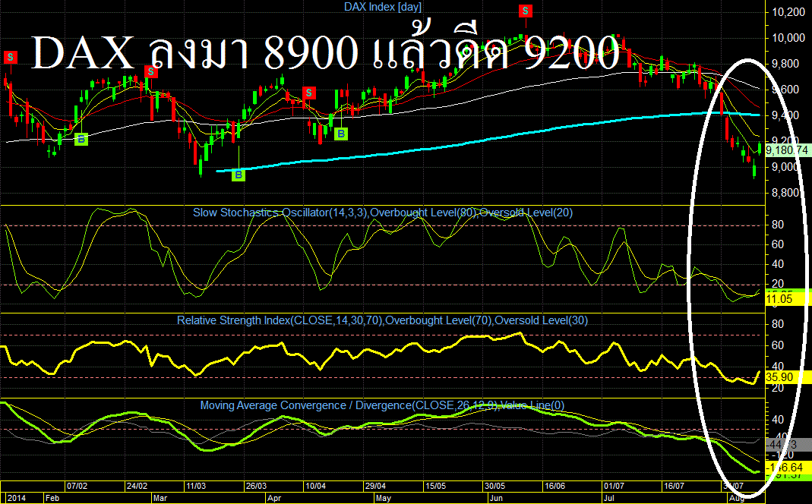Click the current price label 9,180.74
This screenshot has height=504, width=812.
click(787, 150)
